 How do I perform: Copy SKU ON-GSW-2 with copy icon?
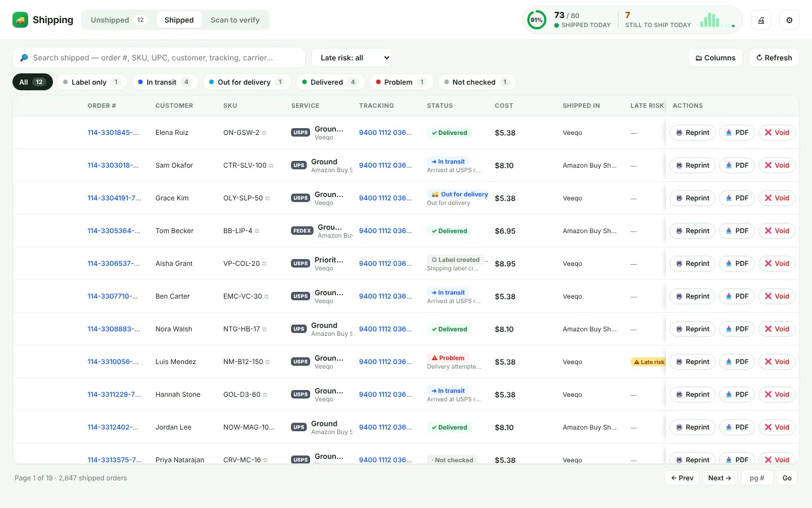pos(264,133)
